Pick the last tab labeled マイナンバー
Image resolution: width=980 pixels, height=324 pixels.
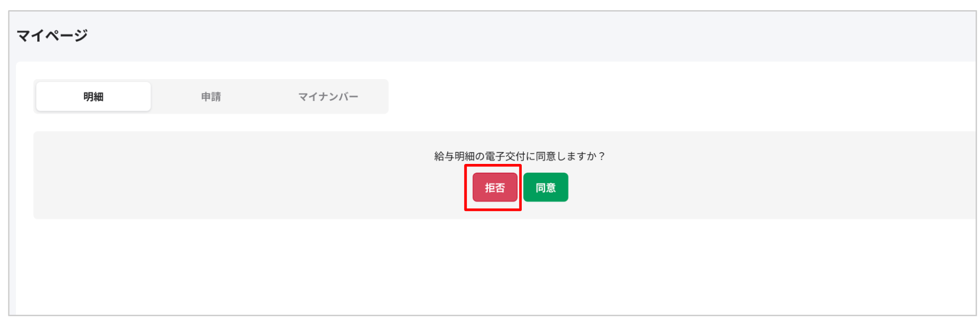(x=328, y=97)
